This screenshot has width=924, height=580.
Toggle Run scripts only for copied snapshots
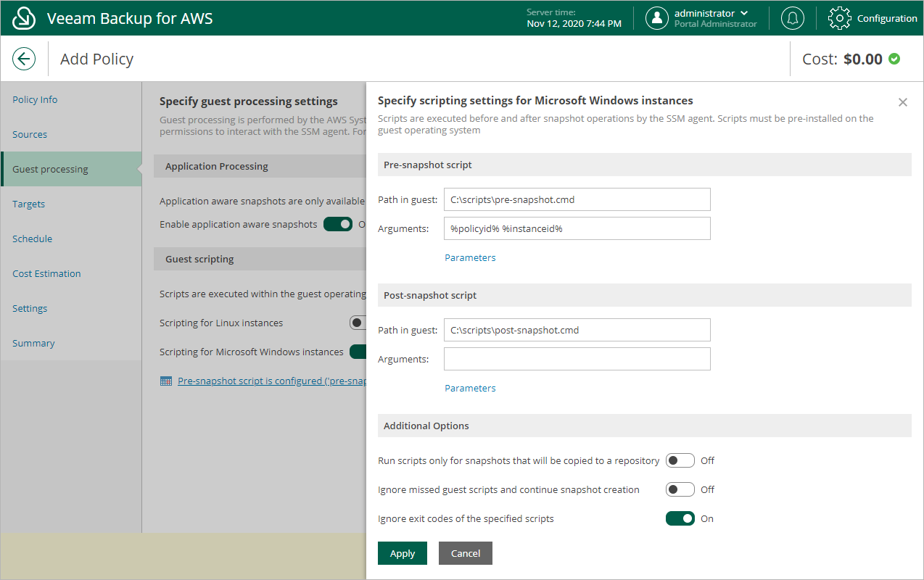point(680,460)
